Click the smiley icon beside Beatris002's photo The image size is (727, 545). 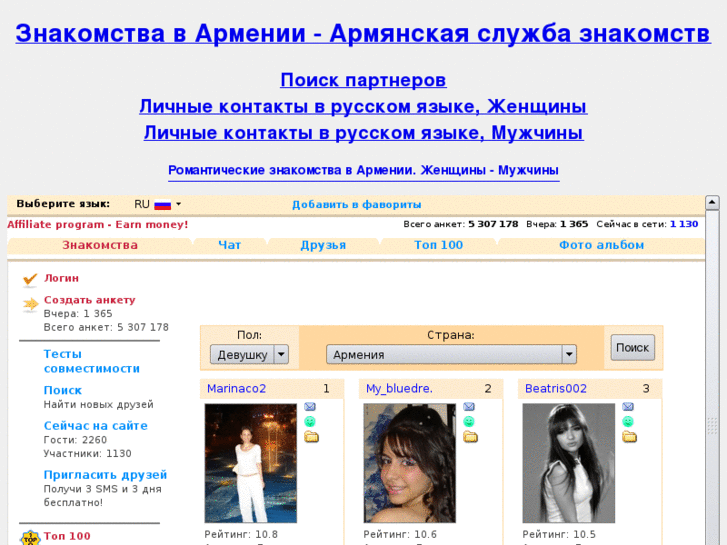[628, 422]
